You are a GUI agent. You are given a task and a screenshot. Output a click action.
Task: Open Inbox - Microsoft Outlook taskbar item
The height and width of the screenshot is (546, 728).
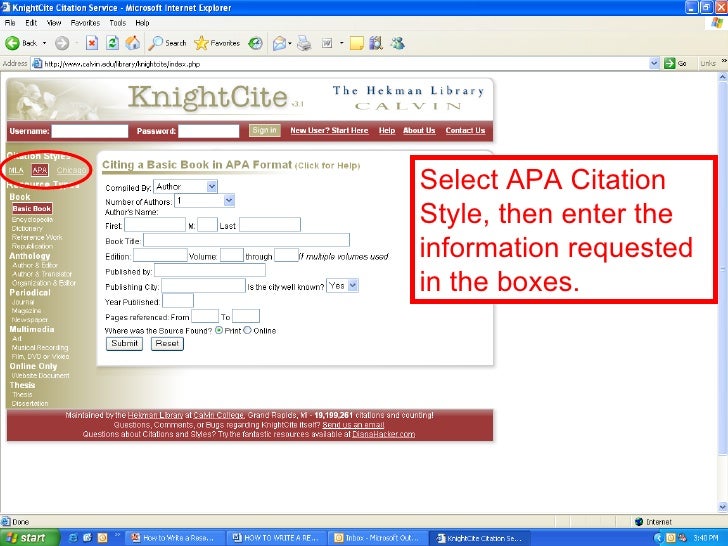point(377,538)
